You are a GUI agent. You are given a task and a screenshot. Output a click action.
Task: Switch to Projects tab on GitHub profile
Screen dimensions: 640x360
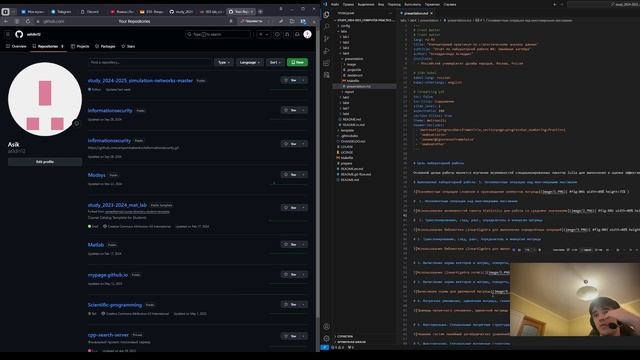[x=80, y=47]
